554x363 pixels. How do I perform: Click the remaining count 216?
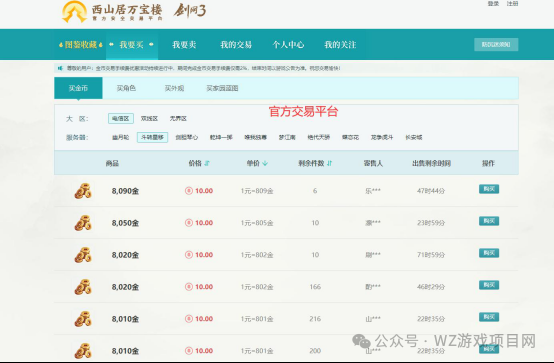[315, 319]
